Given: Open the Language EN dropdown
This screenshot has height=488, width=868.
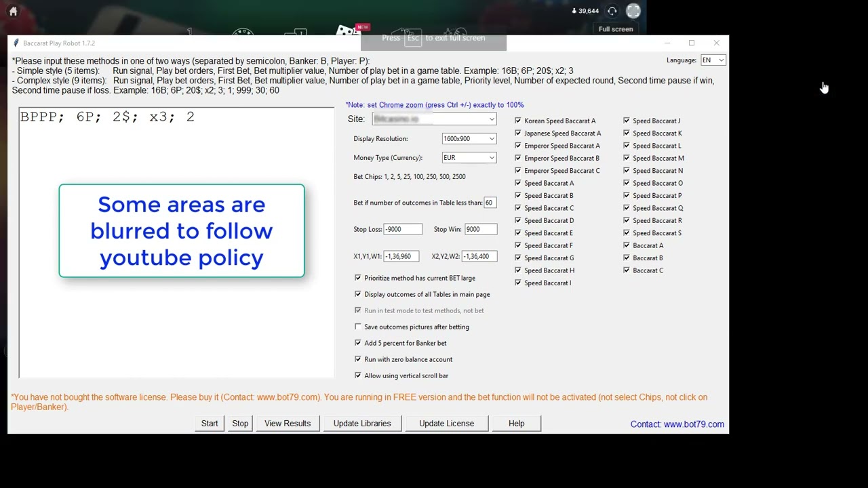Looking at the screenshot, I should [713, 60].
